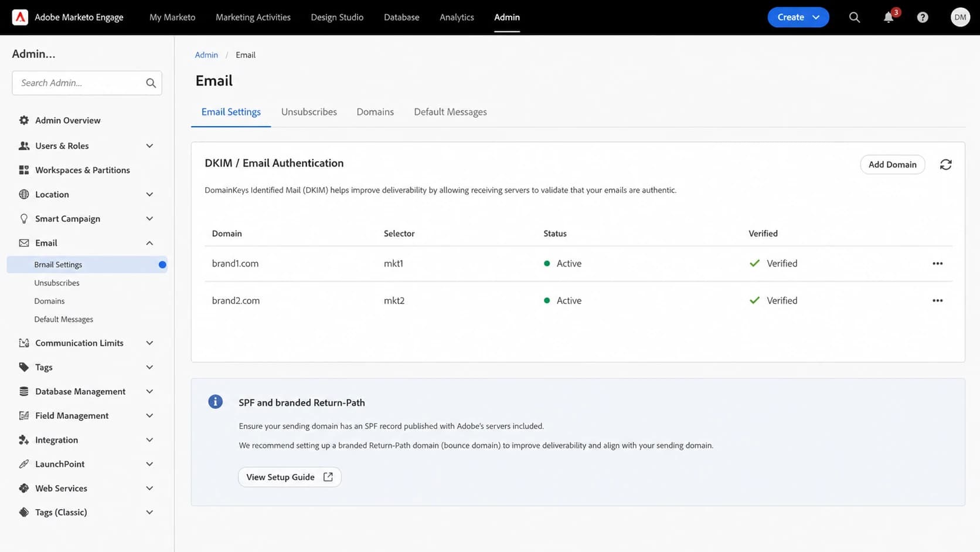Select the highlighted Email Settings sidebar item
980x552 pixels.
[87, 265]
